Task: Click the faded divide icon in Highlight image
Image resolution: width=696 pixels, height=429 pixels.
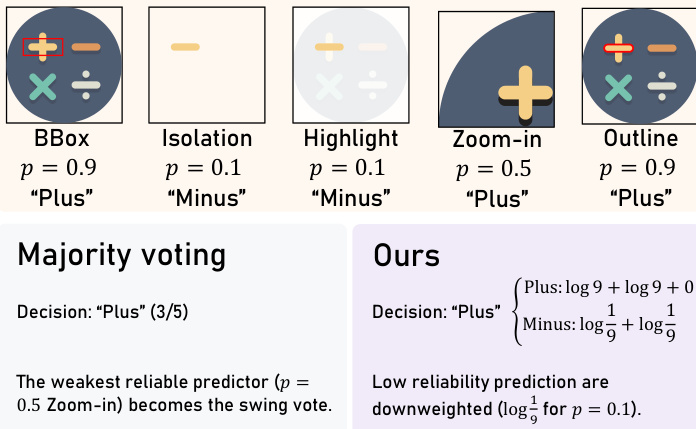Action: click(371, 87)
